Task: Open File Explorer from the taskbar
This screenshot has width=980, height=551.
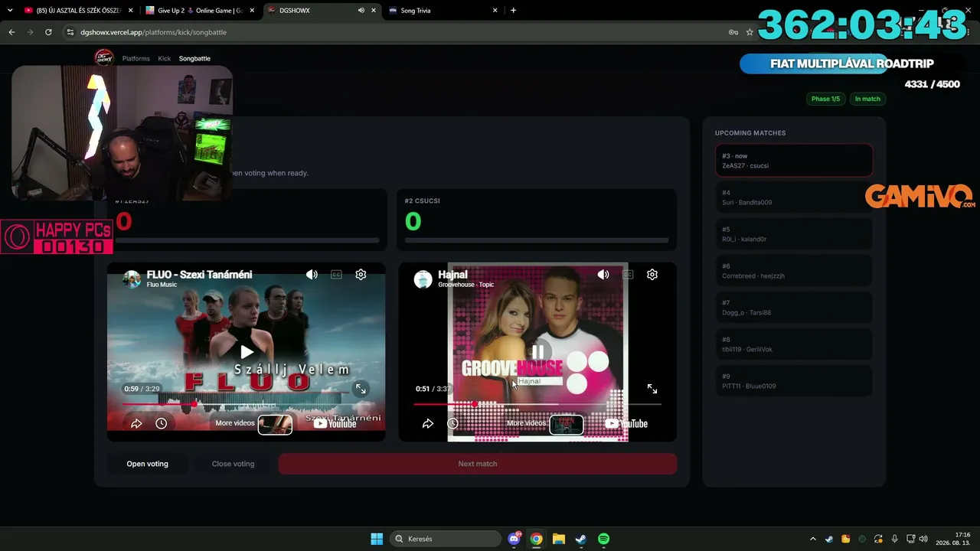Action: [559, 539]
